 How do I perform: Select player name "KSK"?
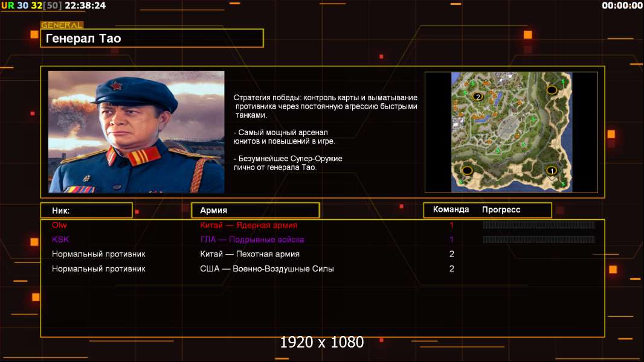pyautogui.click(x=60, y=240)
